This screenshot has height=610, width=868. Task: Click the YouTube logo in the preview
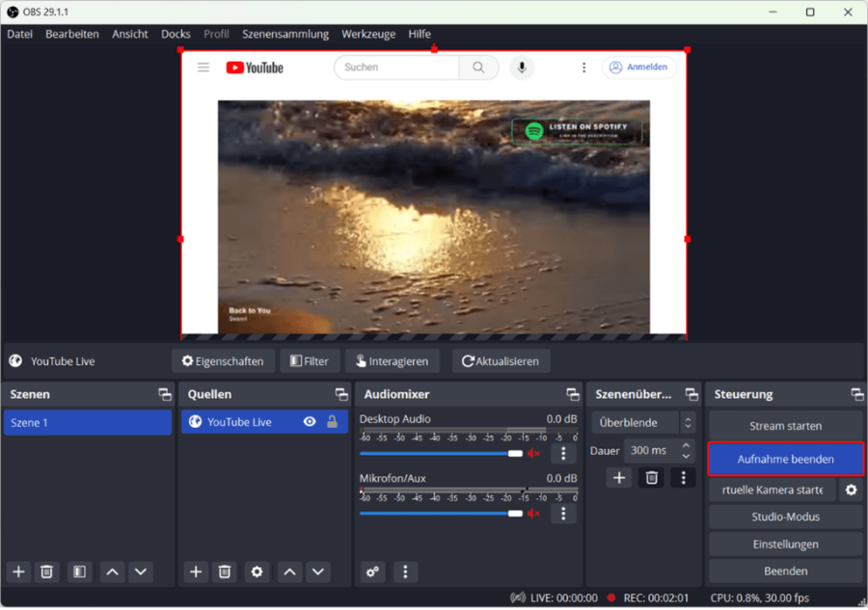click(x=255, y=67)
